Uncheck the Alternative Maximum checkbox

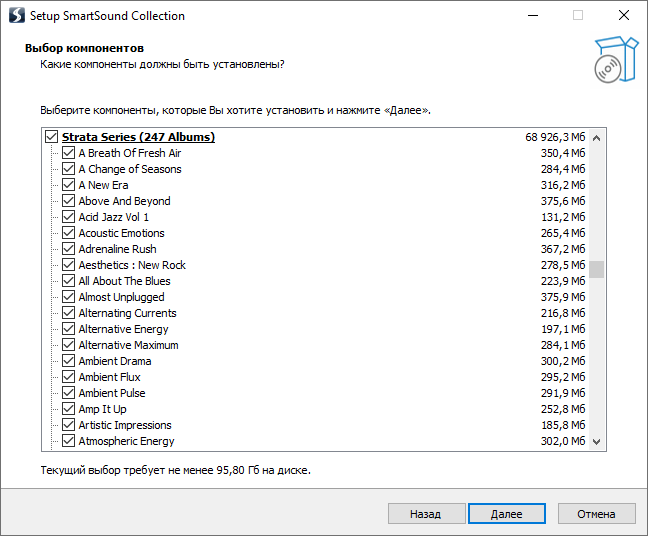pos(68,345)
